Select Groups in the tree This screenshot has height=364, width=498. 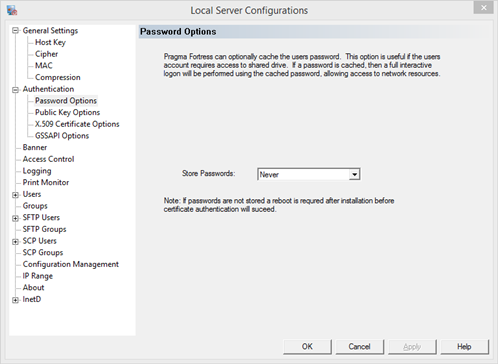35,206
